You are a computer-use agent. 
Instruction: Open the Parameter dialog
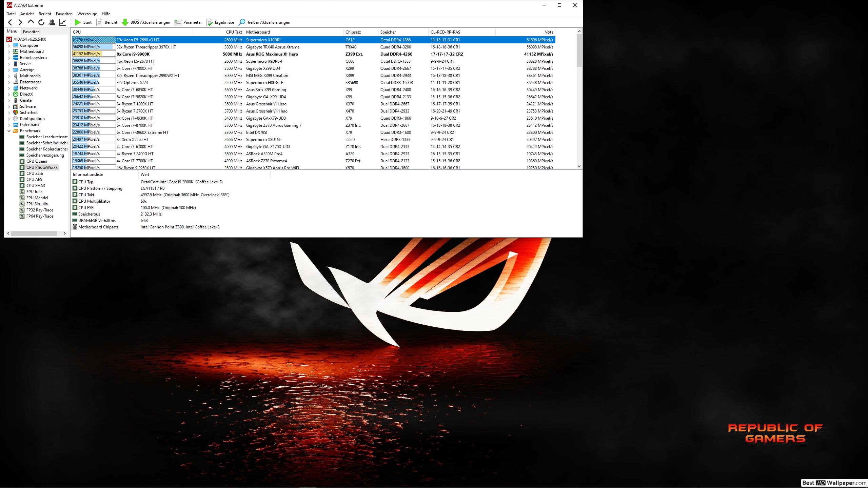[x=188, y=22]
